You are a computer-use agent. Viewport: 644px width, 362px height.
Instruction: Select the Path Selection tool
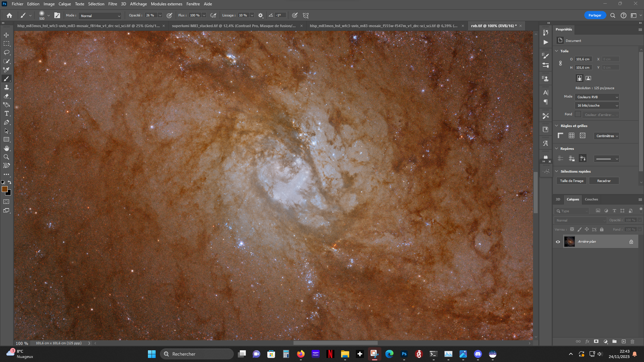tap(6, 131)
